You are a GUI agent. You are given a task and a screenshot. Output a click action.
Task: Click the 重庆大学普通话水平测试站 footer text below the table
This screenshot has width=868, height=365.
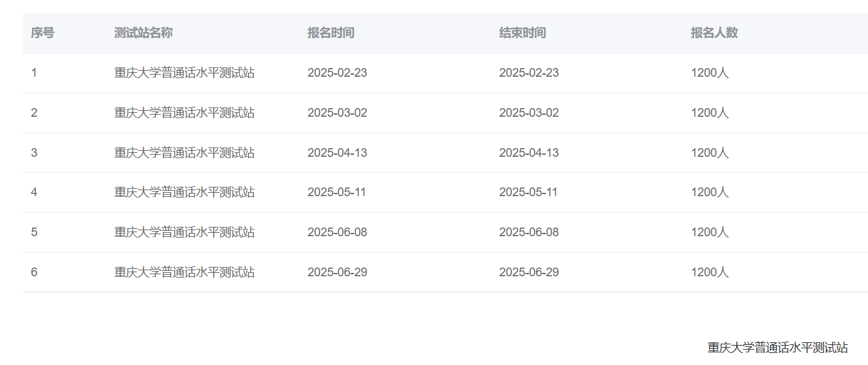click(777, 348)
